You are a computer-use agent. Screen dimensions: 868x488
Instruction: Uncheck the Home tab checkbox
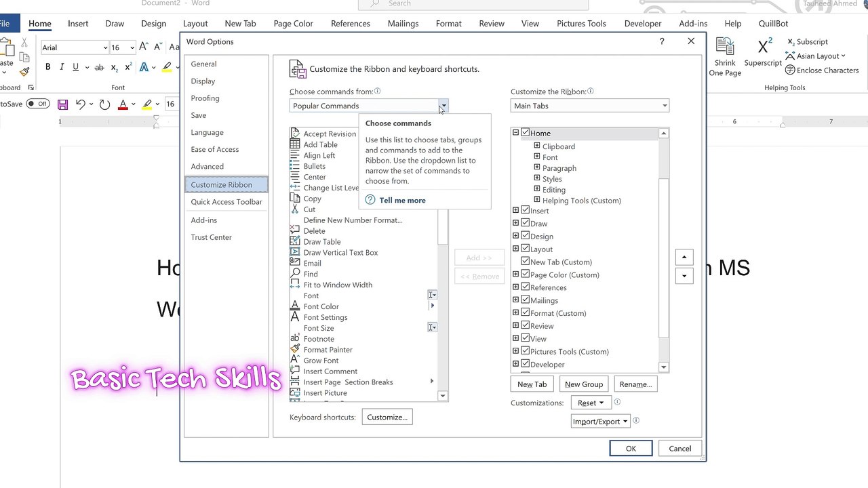[525, 134]
